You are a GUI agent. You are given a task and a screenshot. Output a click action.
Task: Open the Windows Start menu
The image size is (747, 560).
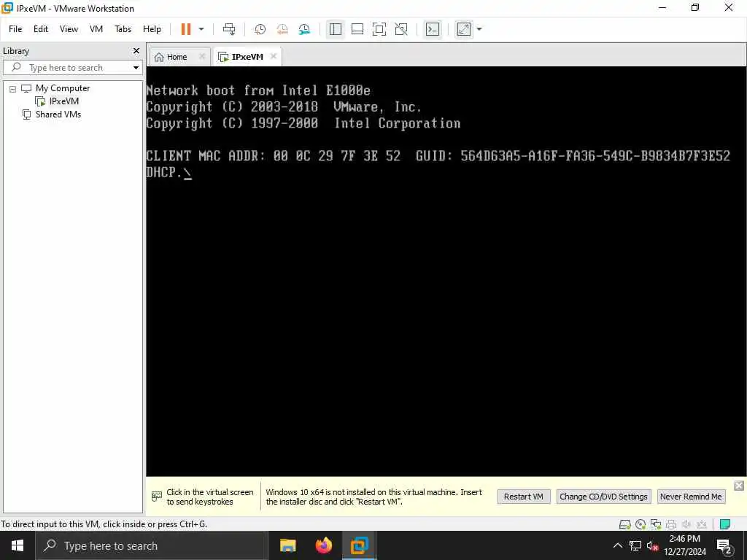pos(18,545)
